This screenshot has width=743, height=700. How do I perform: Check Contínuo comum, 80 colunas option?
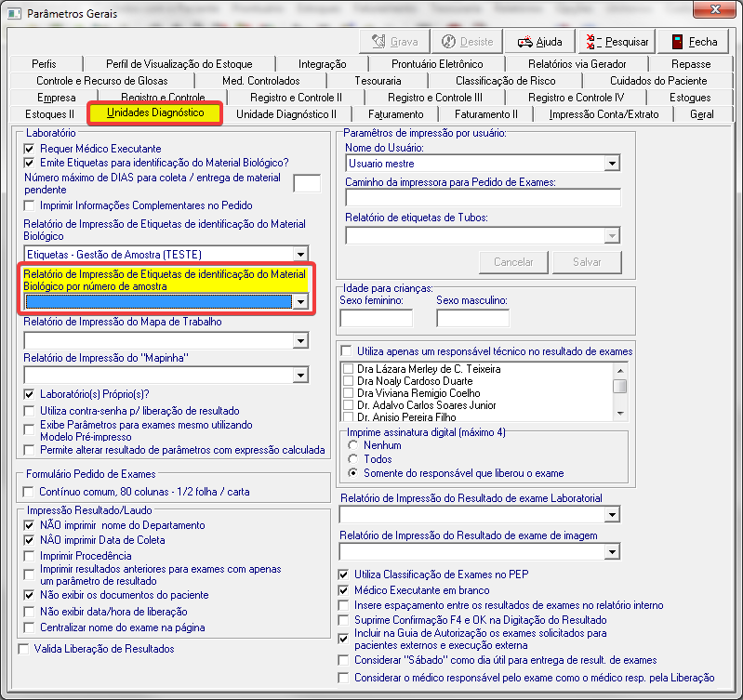pos(29,492)
